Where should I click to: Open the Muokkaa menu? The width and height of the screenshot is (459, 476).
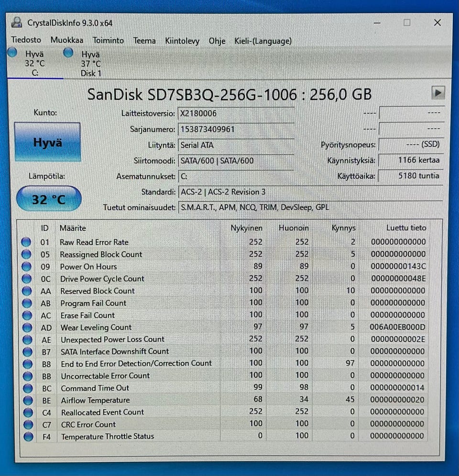coord(67,40)
